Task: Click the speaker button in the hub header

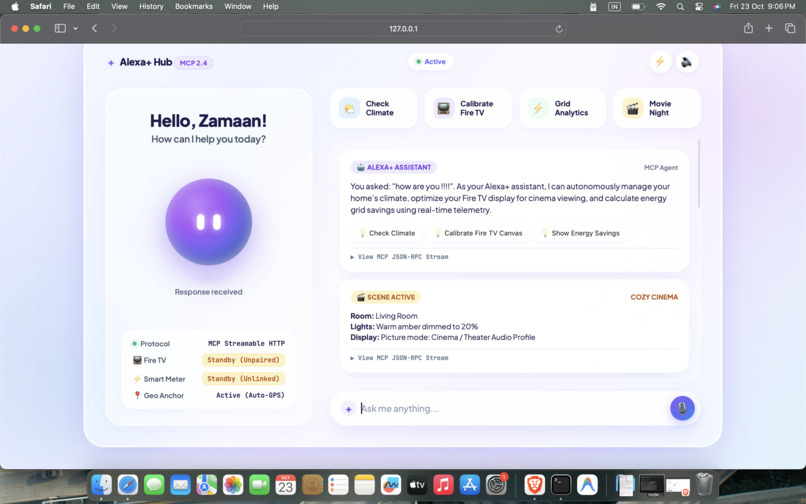Action: (687, 62)
